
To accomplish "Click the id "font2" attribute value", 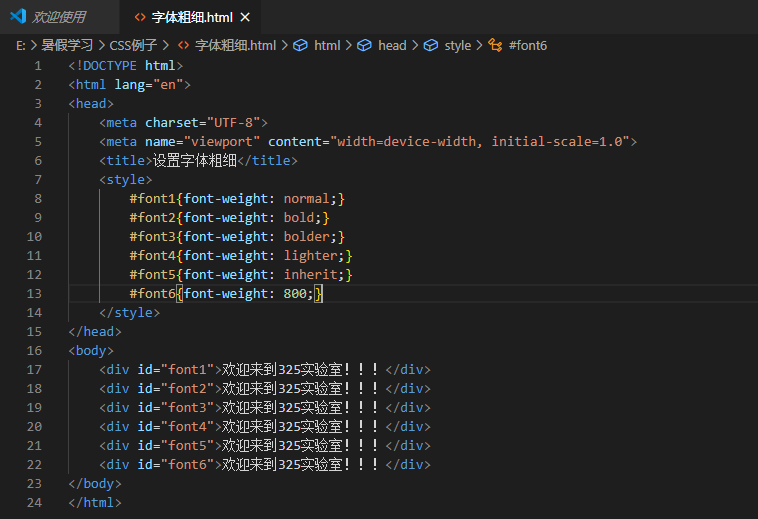I will pyautogui.click(x=187, y=389).
